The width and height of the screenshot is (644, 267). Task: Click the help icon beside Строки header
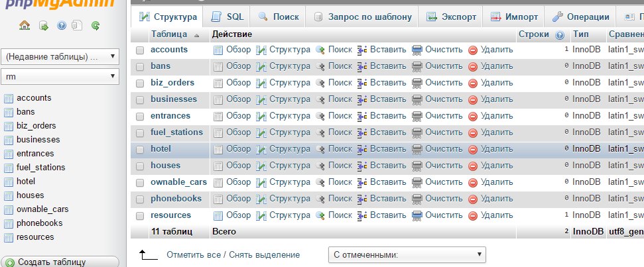(x=559, y=35)
